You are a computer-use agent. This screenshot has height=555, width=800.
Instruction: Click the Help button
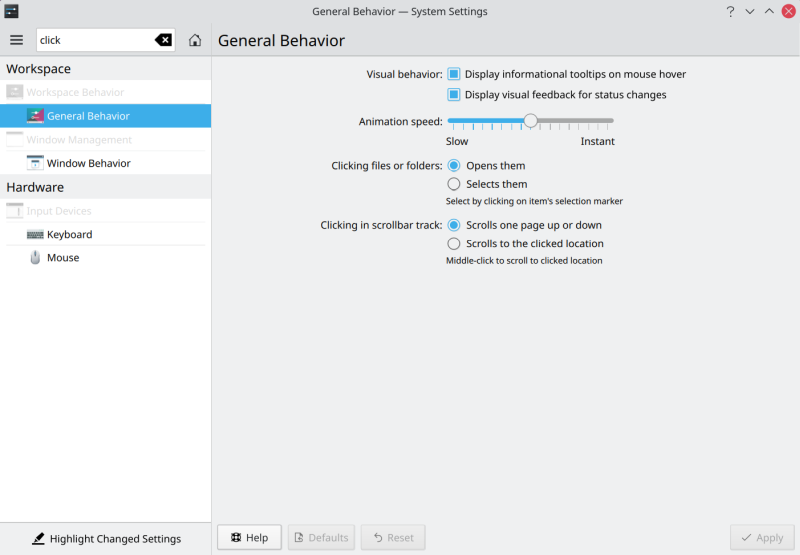[x=249, y=537]
